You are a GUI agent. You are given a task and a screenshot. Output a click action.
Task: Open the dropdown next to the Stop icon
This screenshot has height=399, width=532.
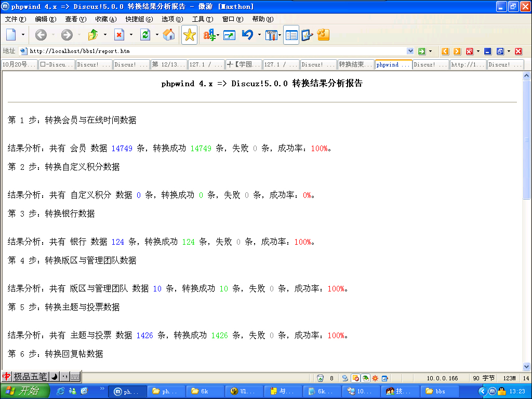pyautogui.click(x=131, y=35)
